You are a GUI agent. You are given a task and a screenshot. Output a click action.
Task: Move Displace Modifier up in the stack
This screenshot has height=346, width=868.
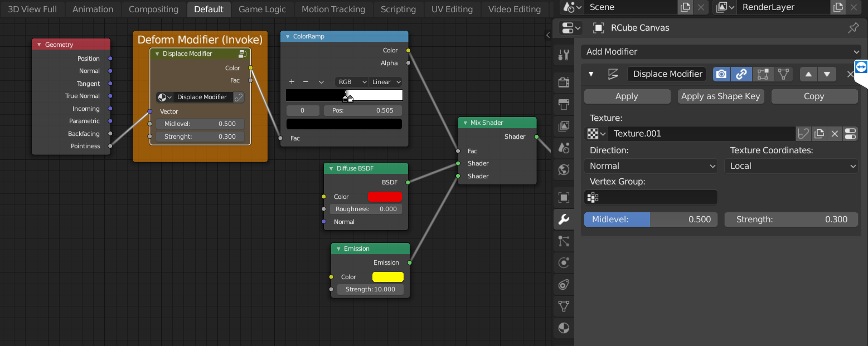click(808, 74)
